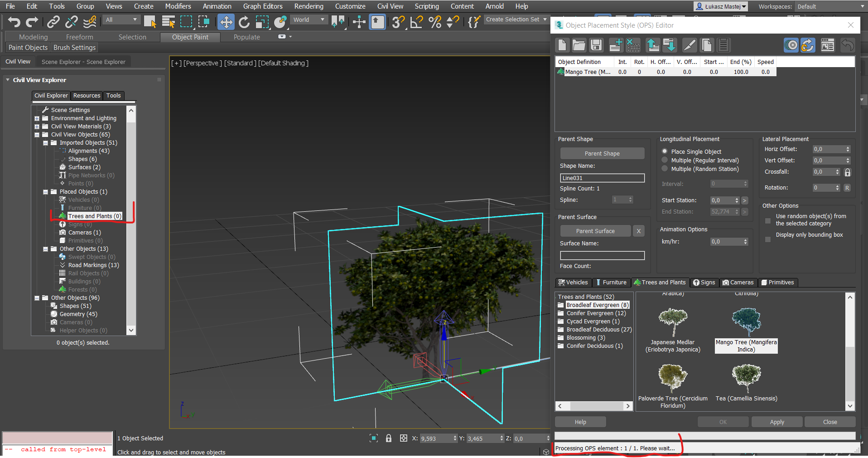Open the Rendering menu
868x458 pixels.
point(309,6)
